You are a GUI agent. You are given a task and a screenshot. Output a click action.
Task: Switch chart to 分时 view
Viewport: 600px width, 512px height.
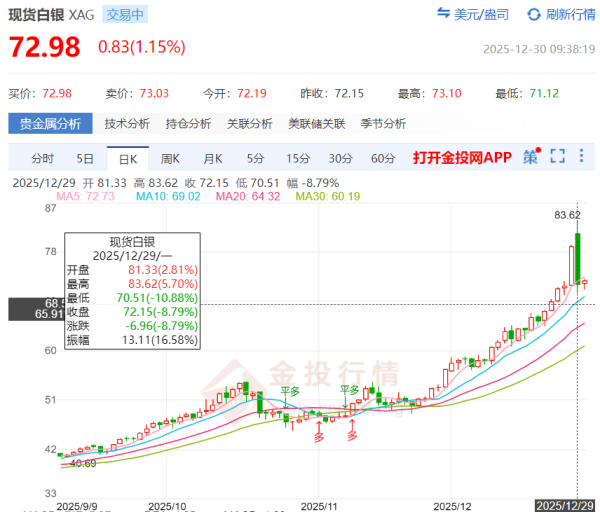(42, 158)
